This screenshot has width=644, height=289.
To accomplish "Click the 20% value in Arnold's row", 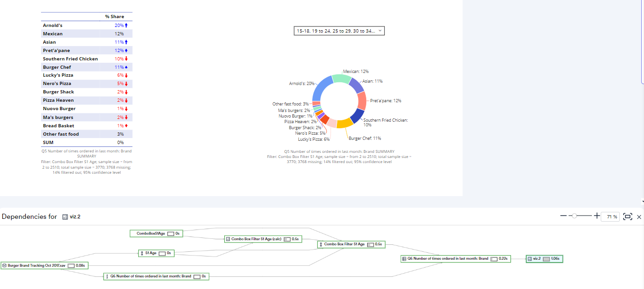I will pyautogui.click(x=119, y=25).
